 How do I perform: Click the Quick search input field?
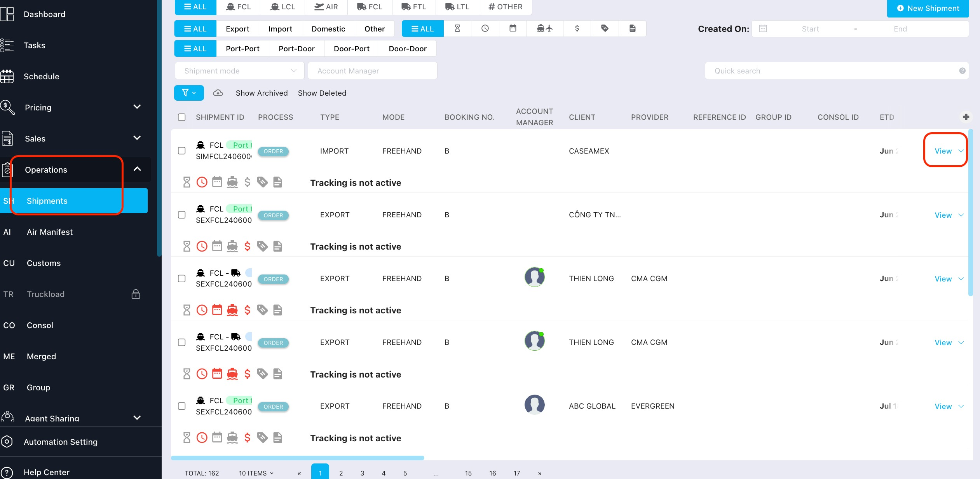[x=832, y=71]
